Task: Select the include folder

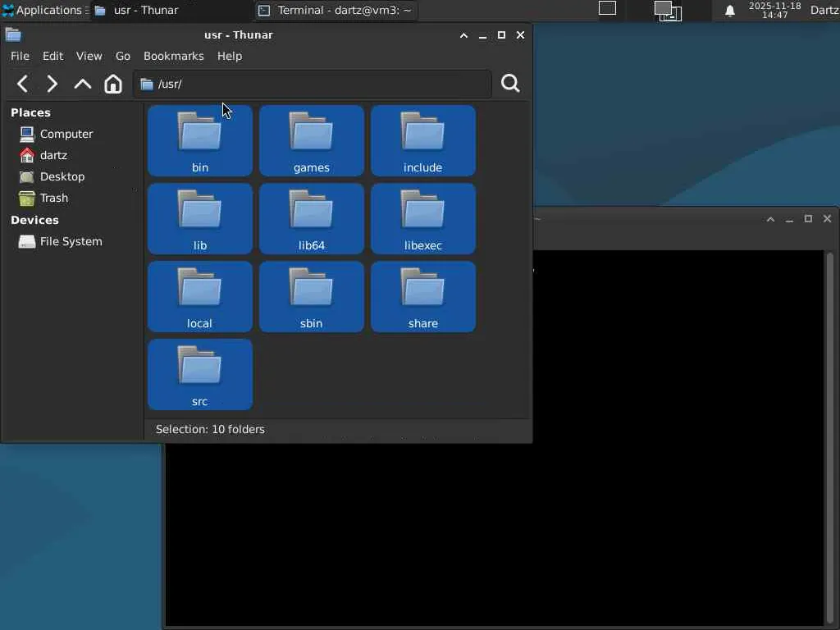Action: pyautogui.click(x=422, y=141)
